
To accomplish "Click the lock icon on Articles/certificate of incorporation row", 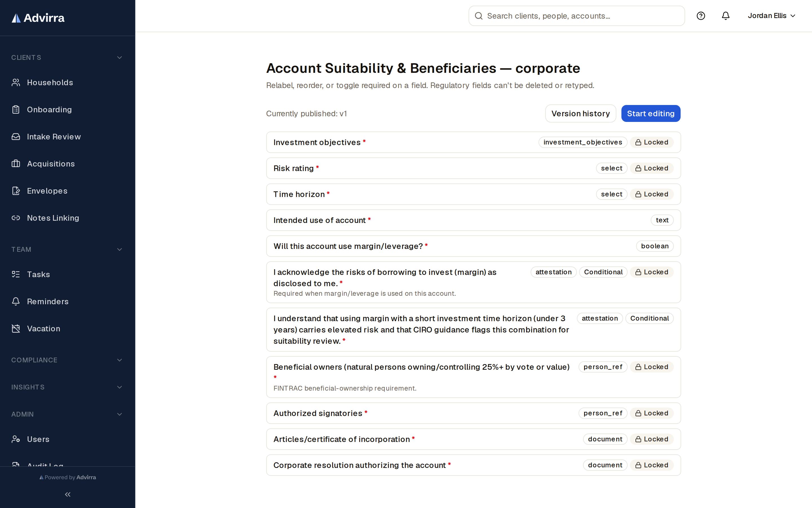I will (638, 439).
